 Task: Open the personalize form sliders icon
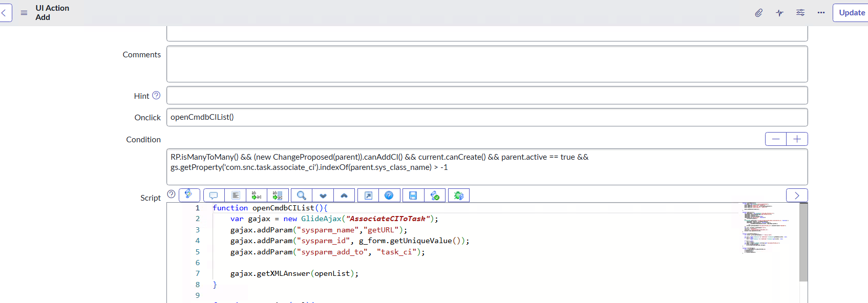point(800,13)
